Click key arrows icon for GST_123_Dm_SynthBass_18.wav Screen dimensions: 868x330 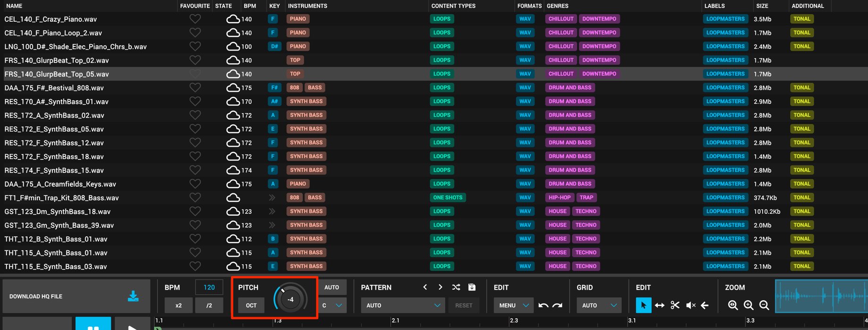pos(272,211)
